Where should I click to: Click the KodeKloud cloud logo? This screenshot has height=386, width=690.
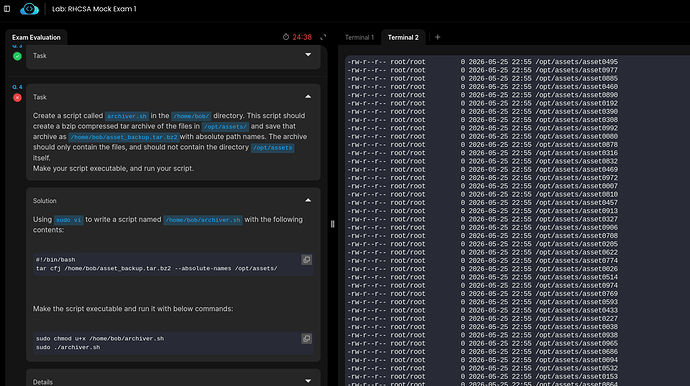(29, 9)
